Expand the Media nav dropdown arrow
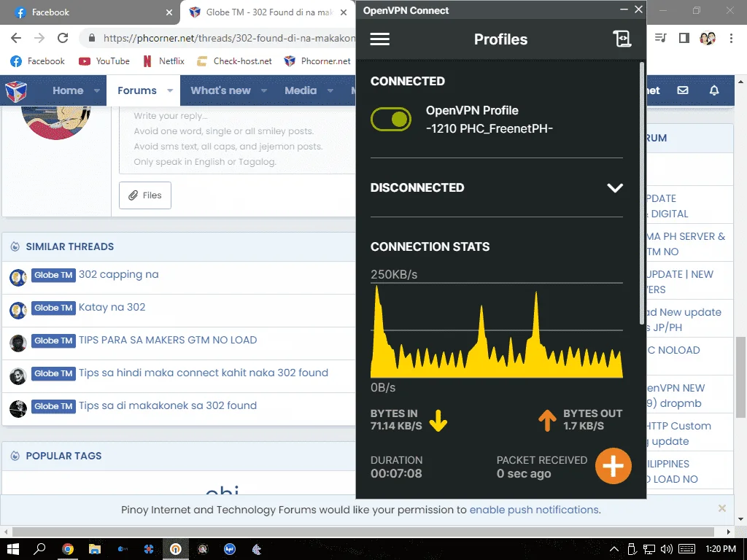 [330, 90]
